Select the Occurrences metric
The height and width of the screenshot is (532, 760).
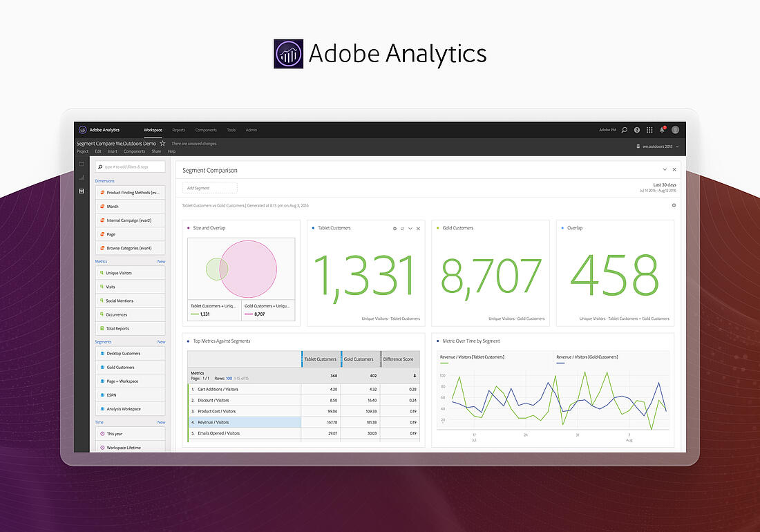[x=130, y=314]
